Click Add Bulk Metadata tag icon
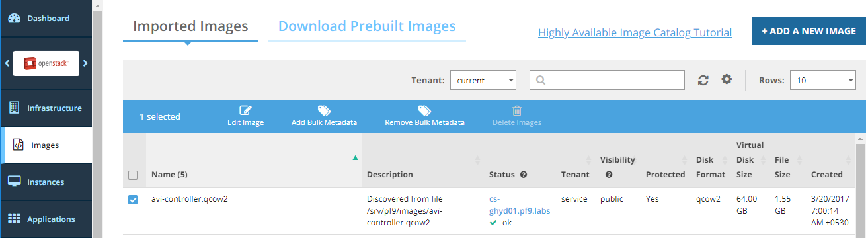868x238 pixels. (x=324, y=110)
